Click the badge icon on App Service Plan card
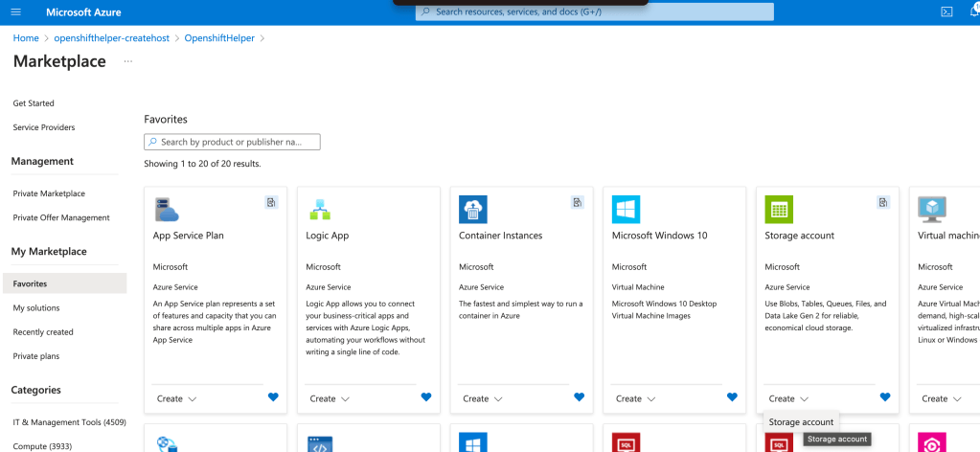The height and width of the screenshot is (452, 980). pyautogui.click(x=271, y=202)
